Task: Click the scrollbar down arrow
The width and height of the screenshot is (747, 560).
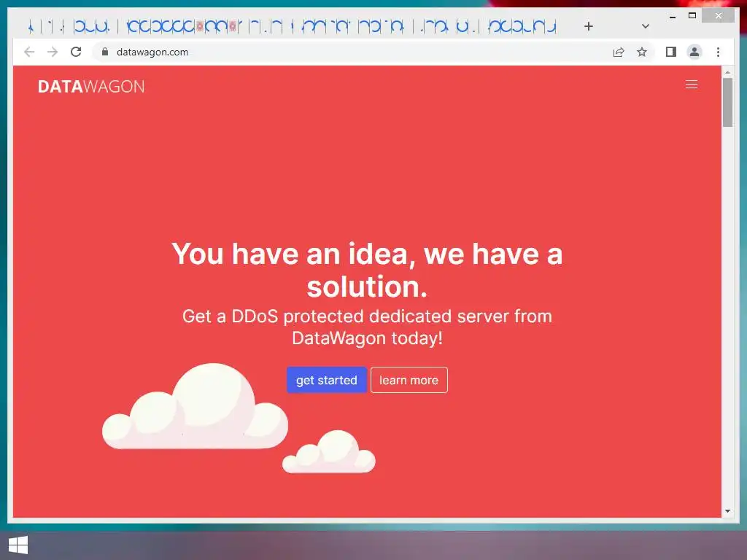Action: pyautogui.click(x=727, y=511)
